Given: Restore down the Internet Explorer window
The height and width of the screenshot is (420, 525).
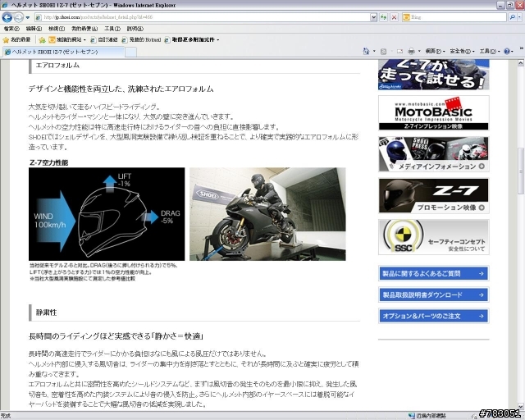Looking at the screenshot, I should pos(510,5).
